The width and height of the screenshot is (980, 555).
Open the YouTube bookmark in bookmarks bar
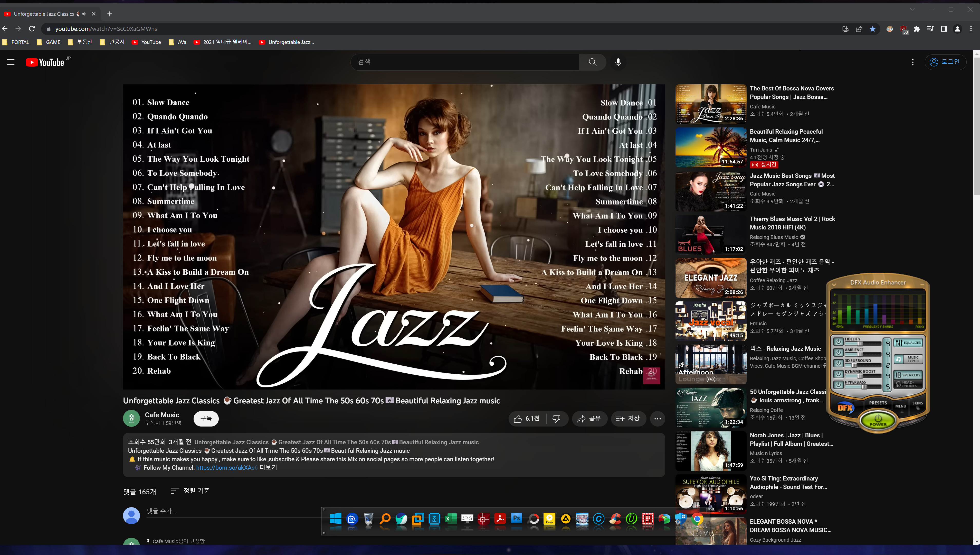147,42
